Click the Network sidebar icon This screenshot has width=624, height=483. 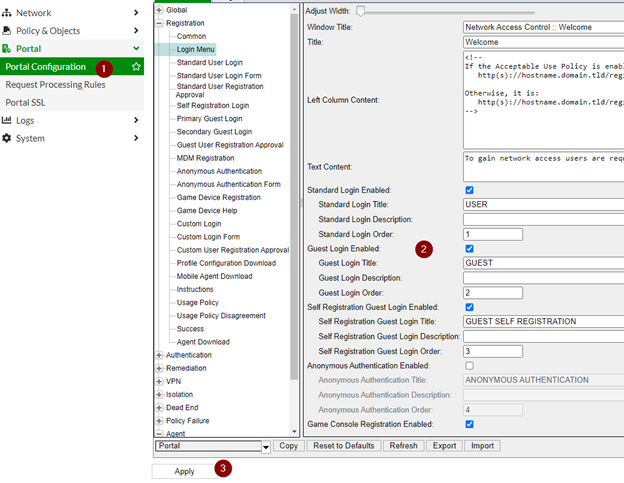pyautogui.click(x=6, y=13)
